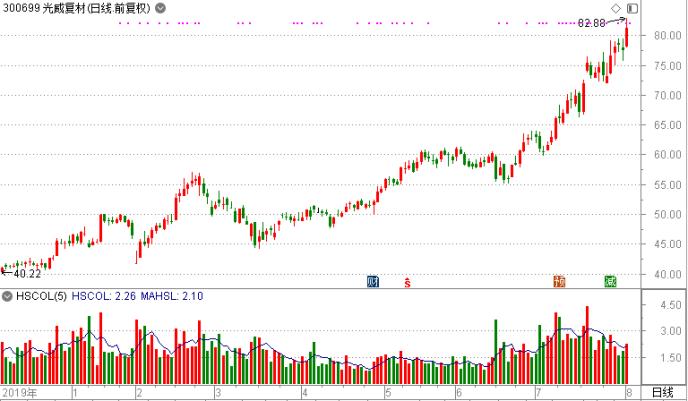The width and height of the screenshot is (688, 401).
Task: Click the 82.88 high price annotation
Action: pyautogui.click(x=592, y=22)
